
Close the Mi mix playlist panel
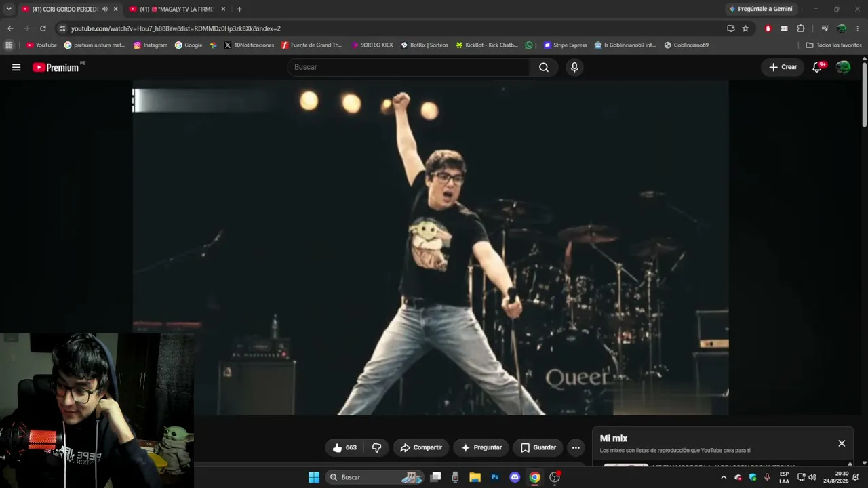(x=842, y=443)
